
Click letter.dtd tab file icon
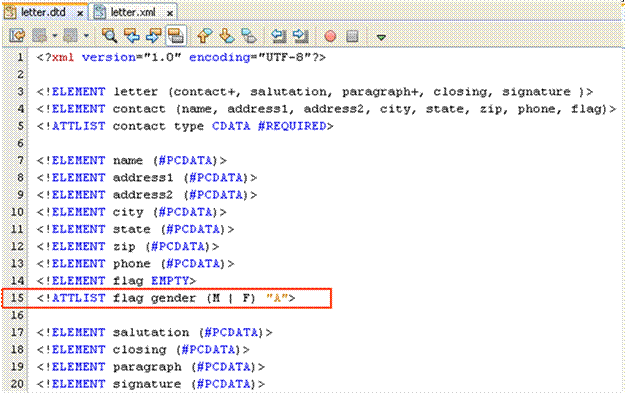tap(10, 12)
